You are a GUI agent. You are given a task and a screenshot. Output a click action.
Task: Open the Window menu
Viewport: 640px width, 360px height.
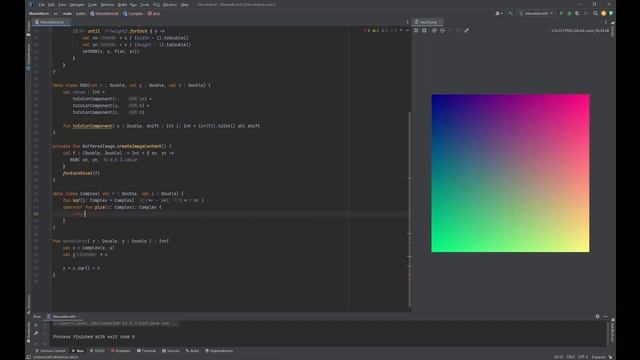[170, 4]
